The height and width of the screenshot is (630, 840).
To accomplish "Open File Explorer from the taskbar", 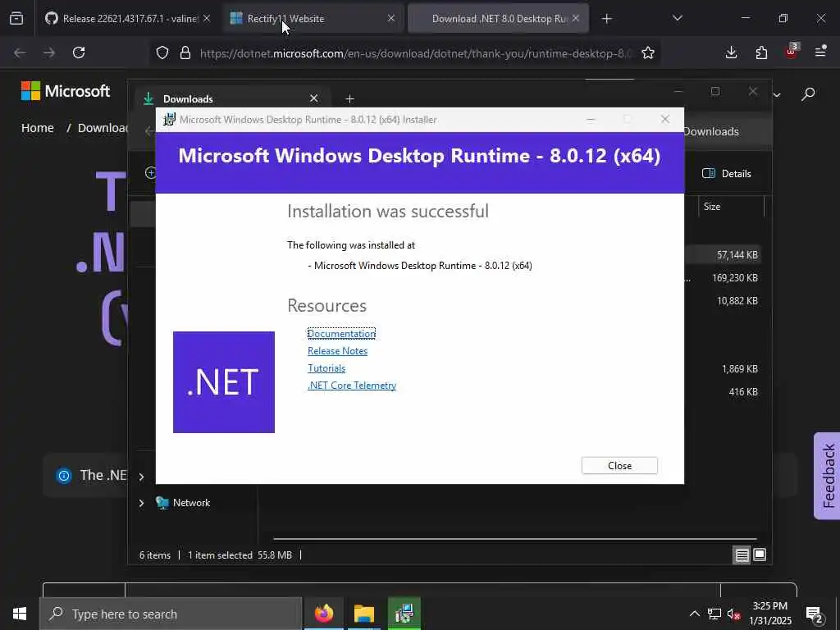I will click(363, 614).
